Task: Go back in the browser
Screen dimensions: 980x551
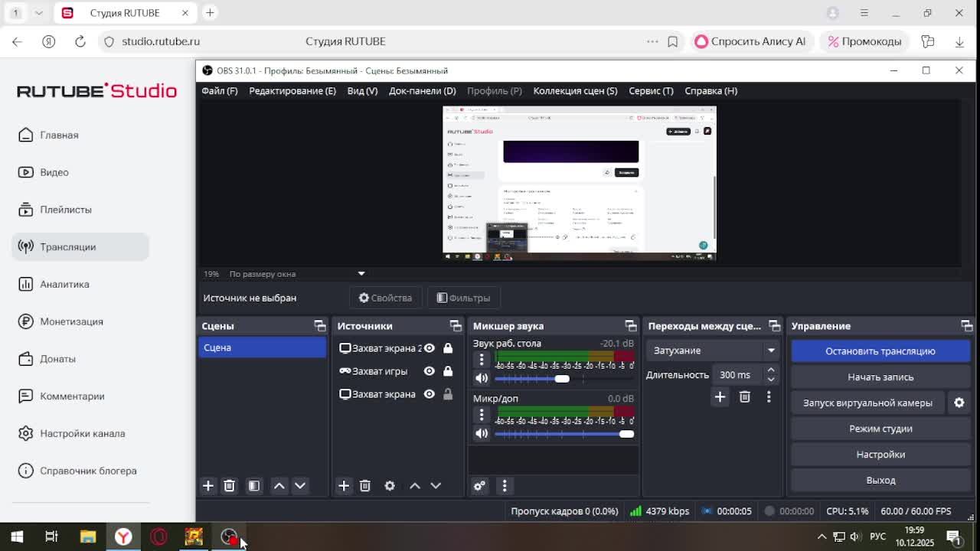Action: click(x=17, y=41)
